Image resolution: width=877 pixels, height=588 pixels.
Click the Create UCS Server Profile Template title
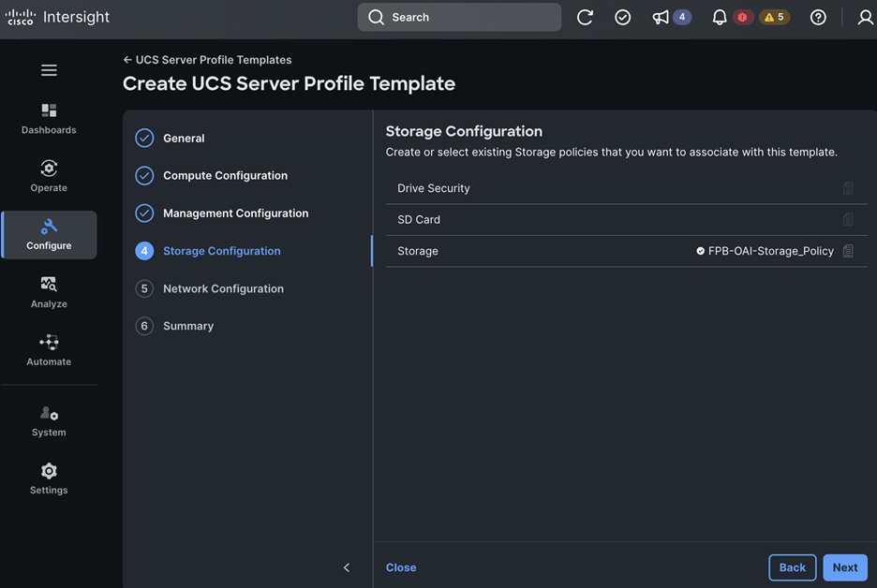click(289, 84)
